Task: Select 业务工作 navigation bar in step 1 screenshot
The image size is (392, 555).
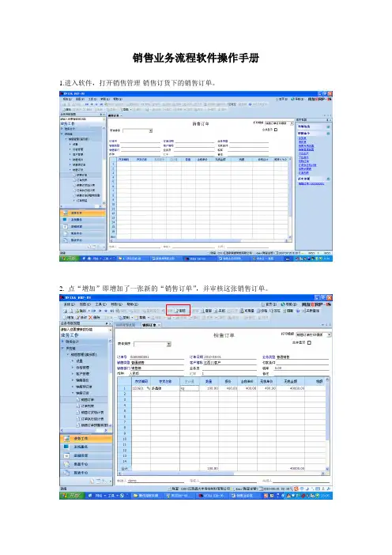Action: click(83, 213)
